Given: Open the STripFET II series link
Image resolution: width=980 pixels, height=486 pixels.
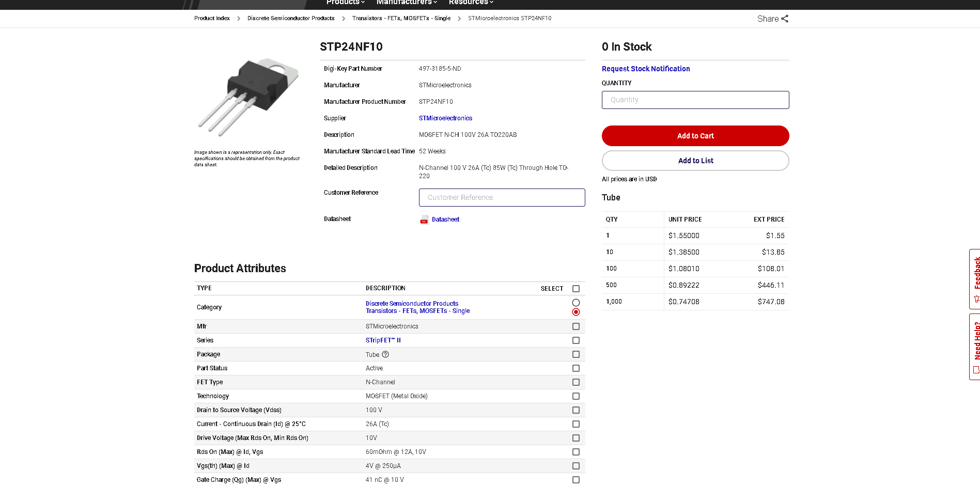Looking at the screenshot, I should (x=383, y=340).
